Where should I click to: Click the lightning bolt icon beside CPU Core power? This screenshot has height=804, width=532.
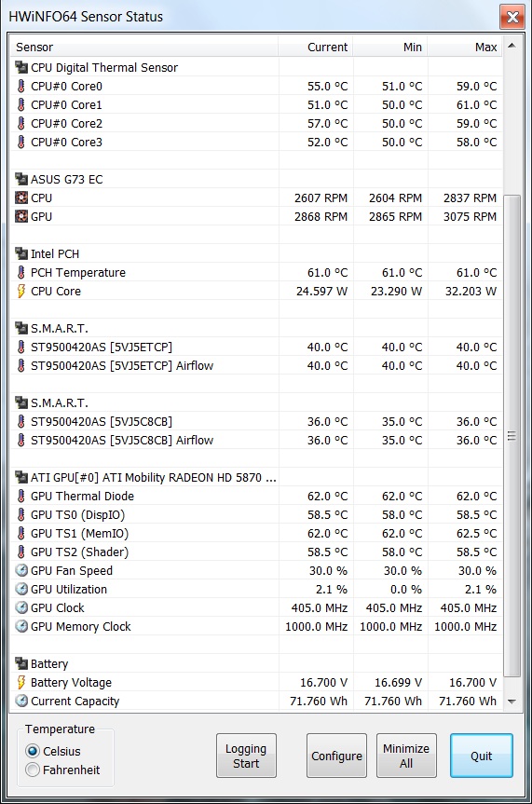click(21, 292)
